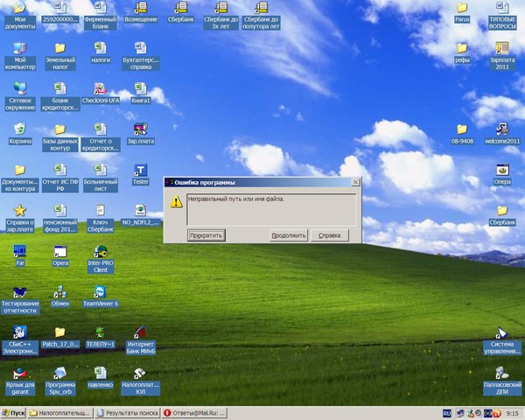Select Больничный лист file
The height and width of the screenshot is (420, 525).
pyautogui.click(x=101, y=178)
